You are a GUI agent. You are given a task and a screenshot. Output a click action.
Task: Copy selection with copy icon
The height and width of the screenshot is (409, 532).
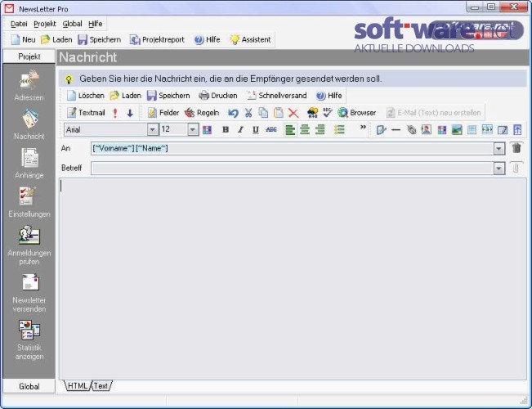263,113
